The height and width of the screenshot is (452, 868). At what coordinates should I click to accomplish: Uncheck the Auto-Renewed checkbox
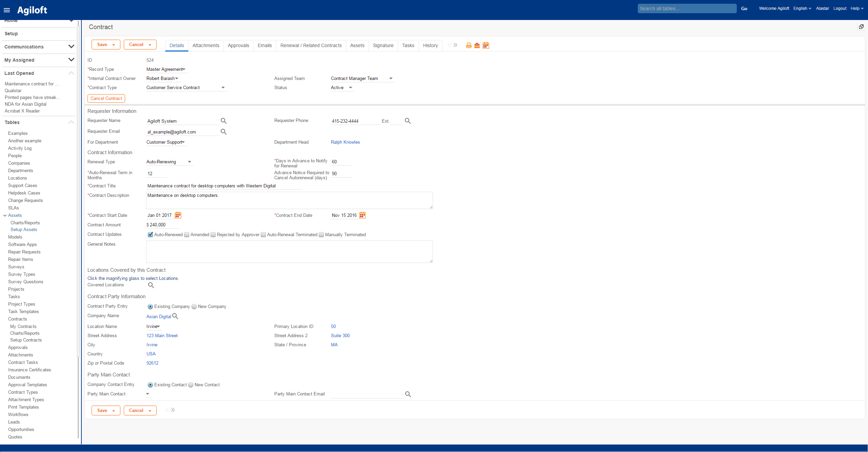pos(150,234)
